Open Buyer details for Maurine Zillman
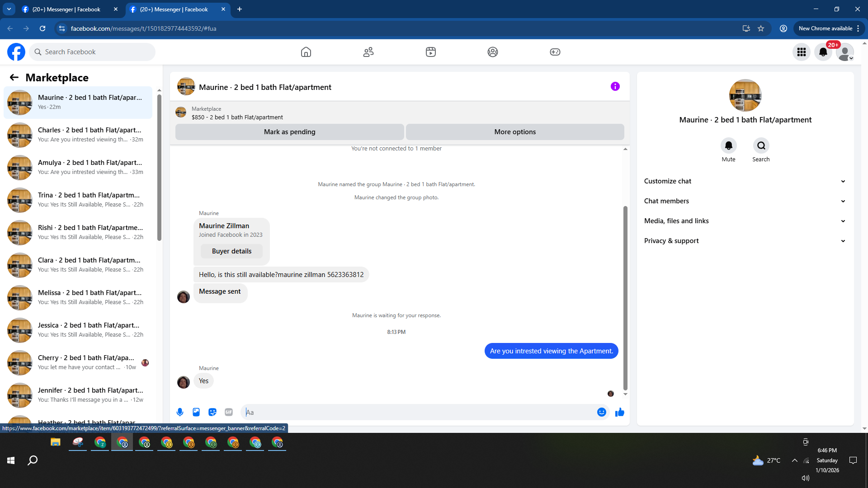This screenshot has width=868, height=488. (231, 251)
